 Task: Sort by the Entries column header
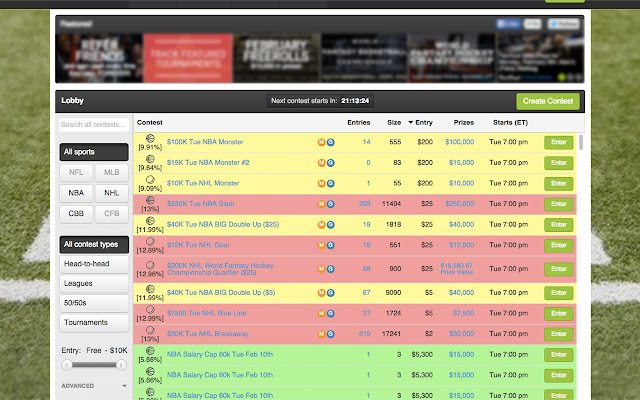359,122
